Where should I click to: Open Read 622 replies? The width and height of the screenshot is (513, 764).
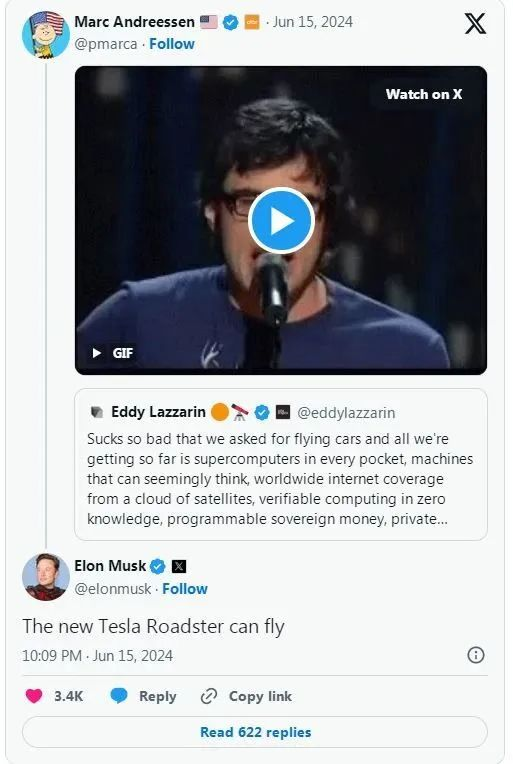point(255,732)
